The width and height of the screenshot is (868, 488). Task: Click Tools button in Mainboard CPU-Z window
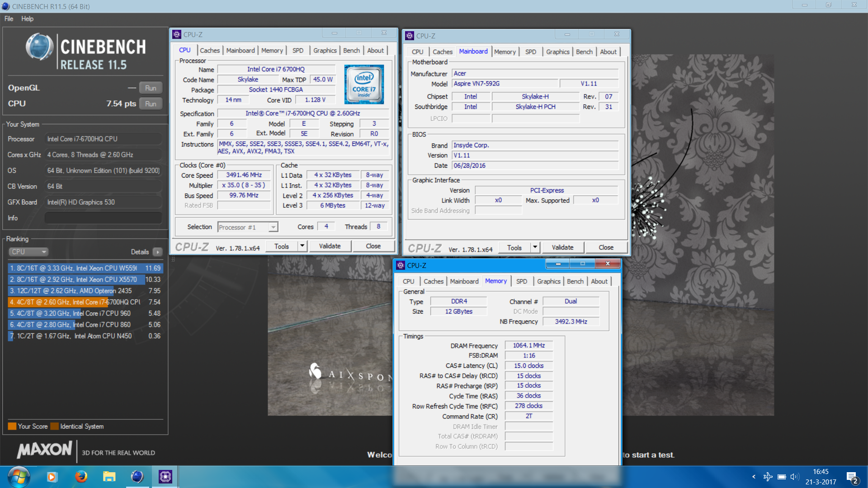point(514,247)
